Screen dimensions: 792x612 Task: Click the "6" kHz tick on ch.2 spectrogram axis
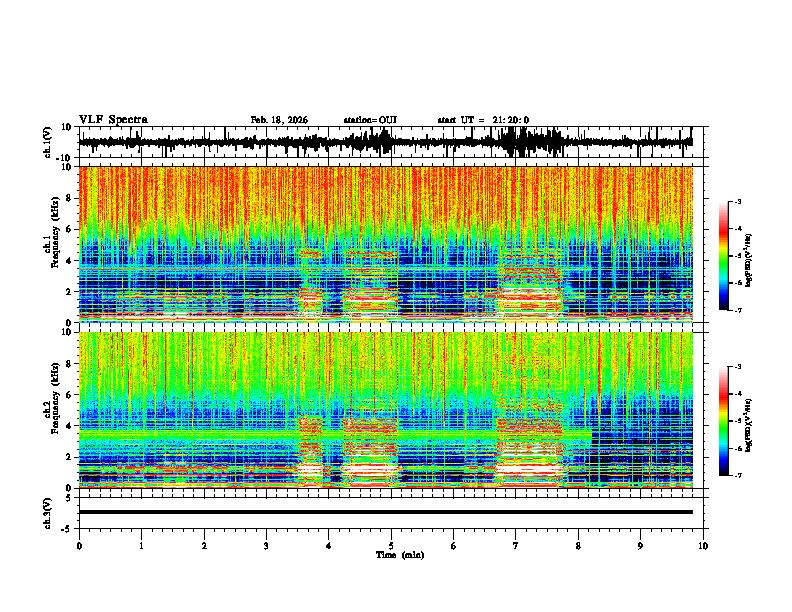(69, 395)
